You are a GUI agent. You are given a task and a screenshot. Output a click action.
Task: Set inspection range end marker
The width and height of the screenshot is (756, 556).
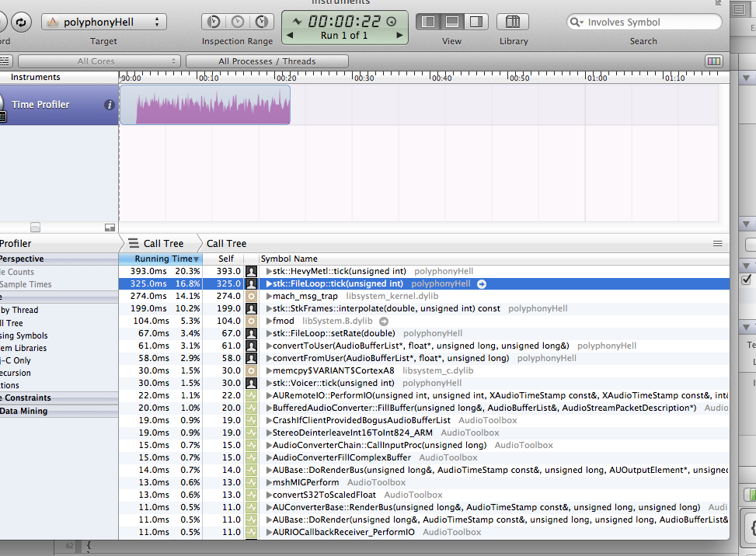263,23
